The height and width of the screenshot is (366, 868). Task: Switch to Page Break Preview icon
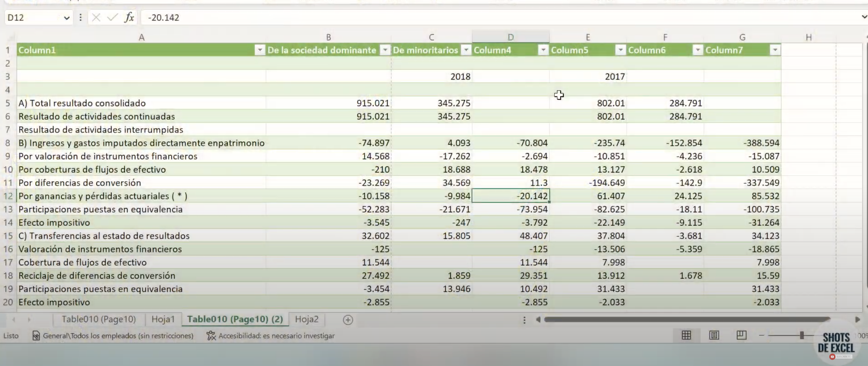pos(741,335)
